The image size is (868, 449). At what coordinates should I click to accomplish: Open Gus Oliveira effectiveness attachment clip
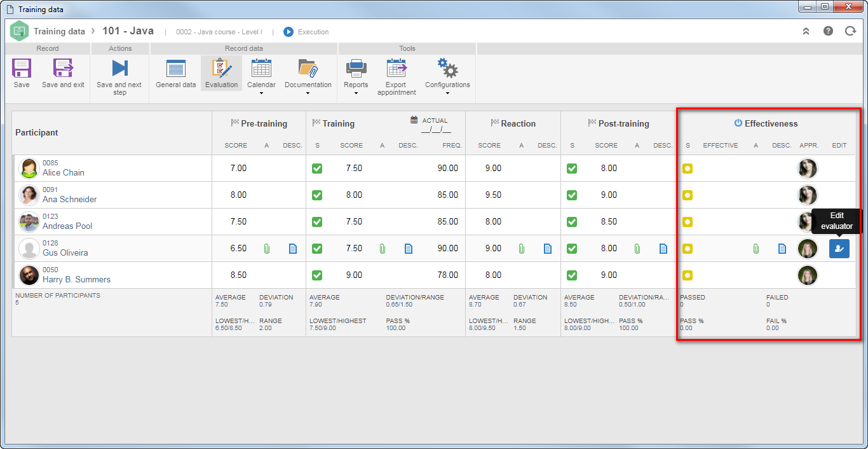click(x=756, y=249)
